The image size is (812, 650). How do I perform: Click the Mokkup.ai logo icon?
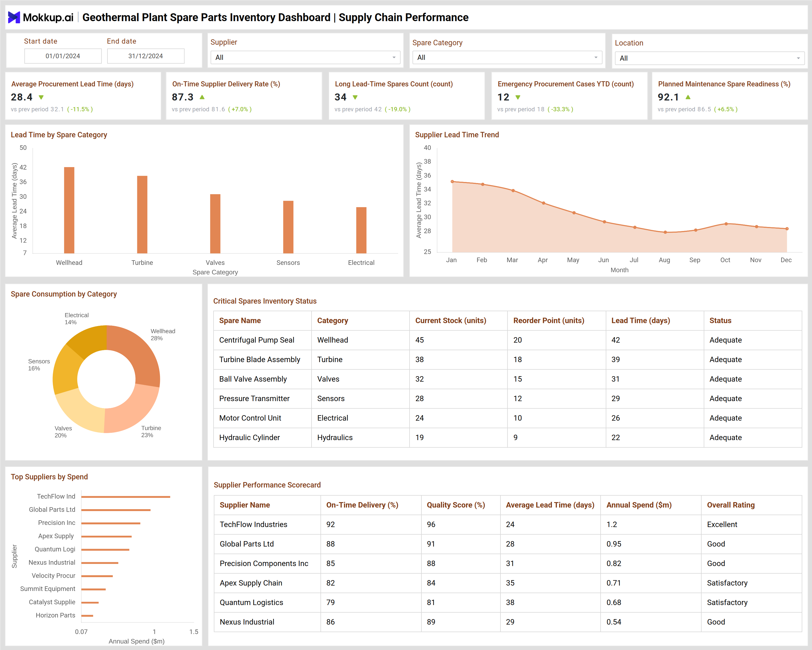pos(14,17)
